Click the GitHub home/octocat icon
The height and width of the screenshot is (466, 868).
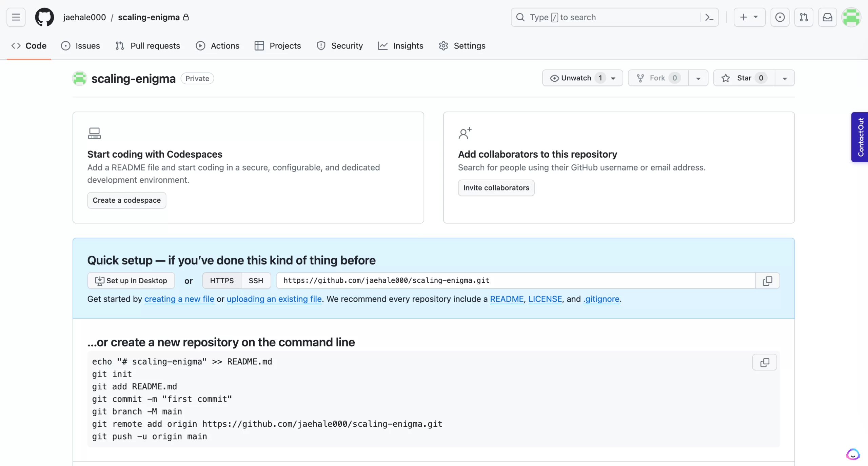point(45,17)
